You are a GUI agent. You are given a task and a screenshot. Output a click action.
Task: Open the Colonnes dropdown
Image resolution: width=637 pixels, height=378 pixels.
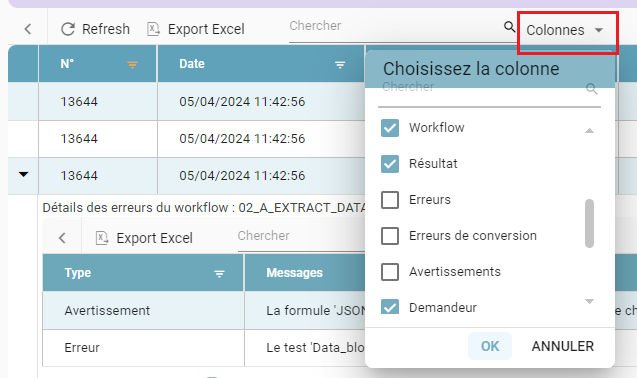click(565, 30)
